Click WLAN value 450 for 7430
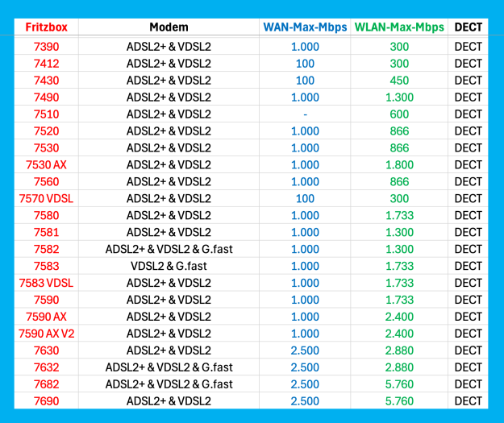Screen dimensions: 504x423 coord(399,81)
